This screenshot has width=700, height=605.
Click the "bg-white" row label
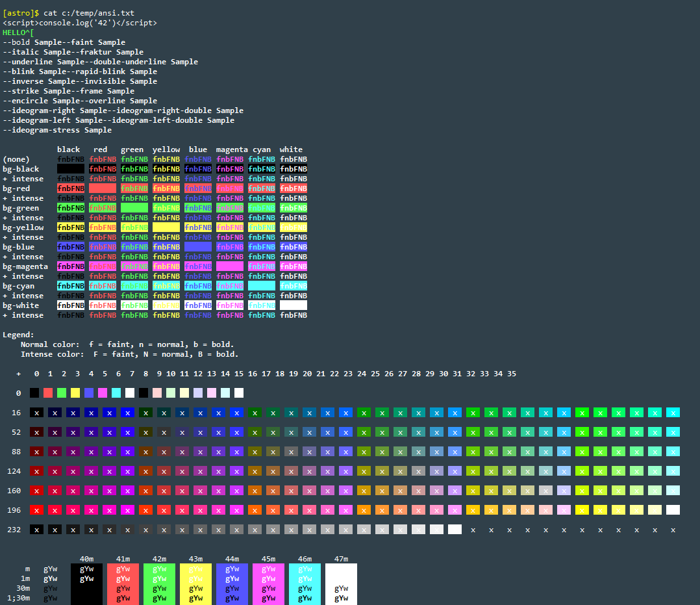click(21, 305)
